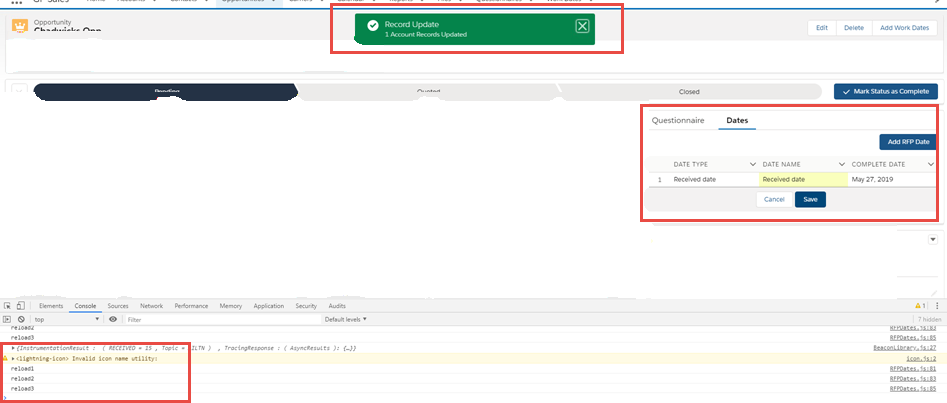Click the console warning count icon
The image size is (947, 403).
tap(919, 306)
